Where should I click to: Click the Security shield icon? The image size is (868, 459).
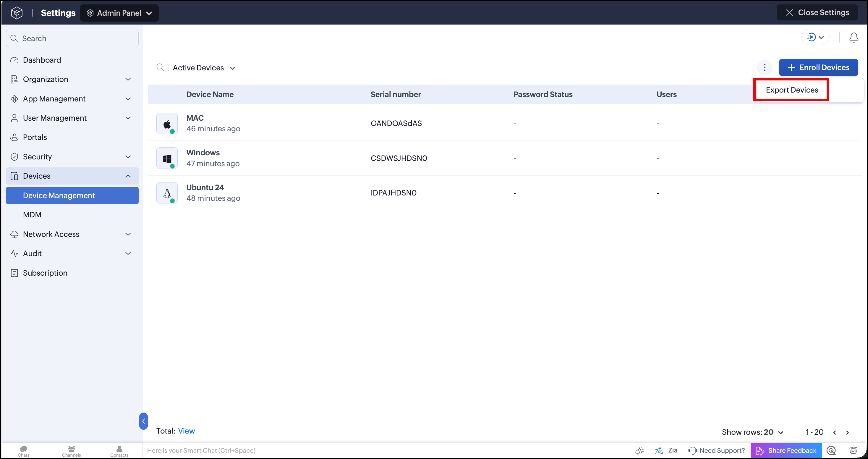tap(14, 157)
